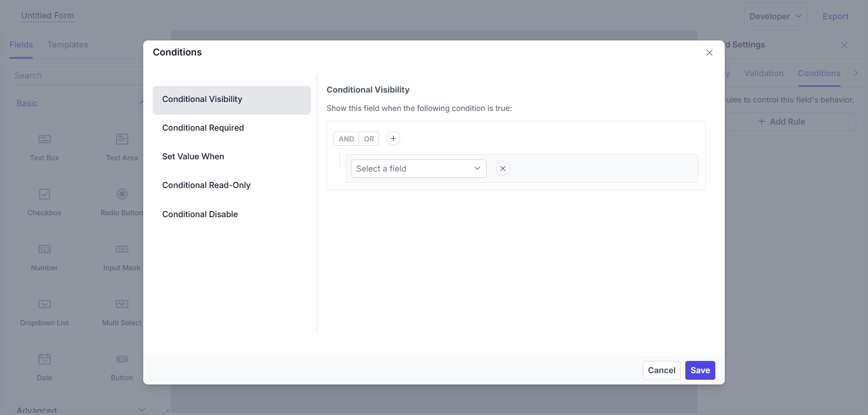
Task: Add a new condition with plus icon
Action: click(x=393, y=139)
